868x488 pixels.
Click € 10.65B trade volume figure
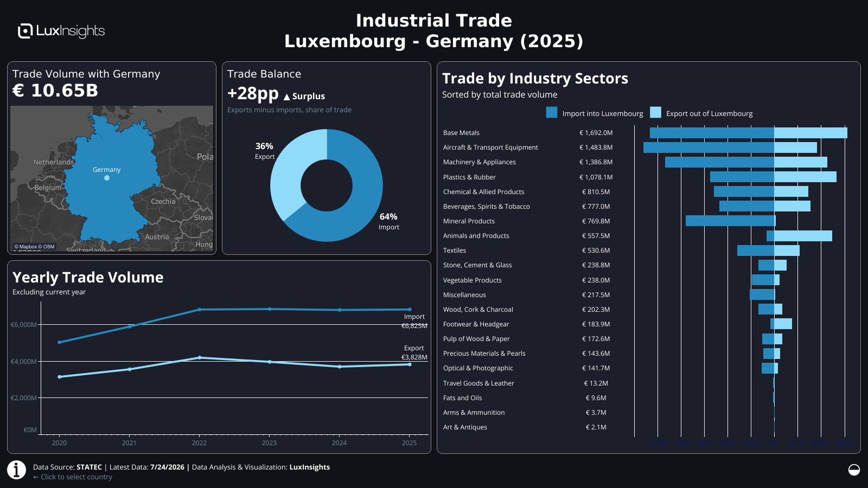tap(55, 91)
